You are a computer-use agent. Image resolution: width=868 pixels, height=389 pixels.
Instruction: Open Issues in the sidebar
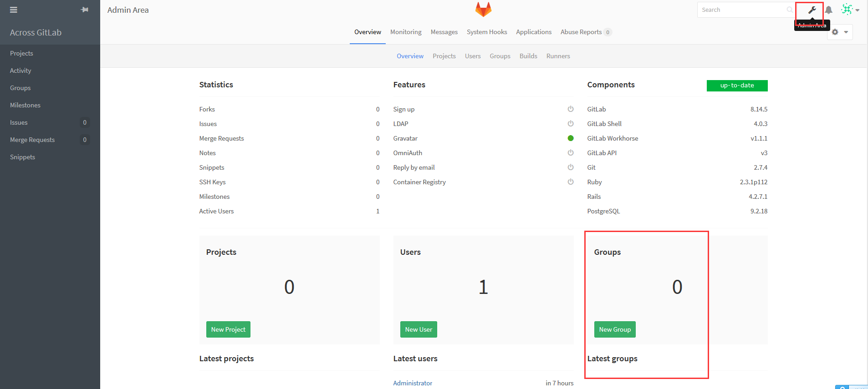click(x=50, y=122)
